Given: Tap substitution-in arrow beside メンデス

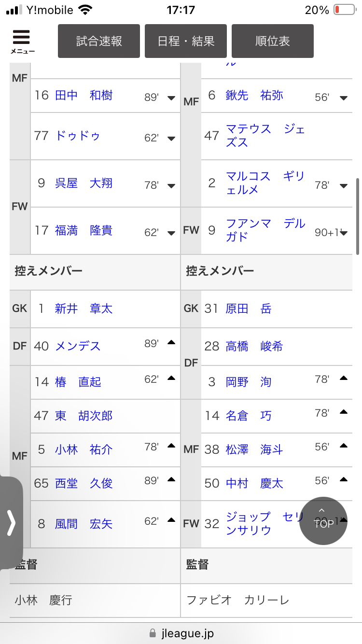Looking at the screenshot, I should point(171,343).
